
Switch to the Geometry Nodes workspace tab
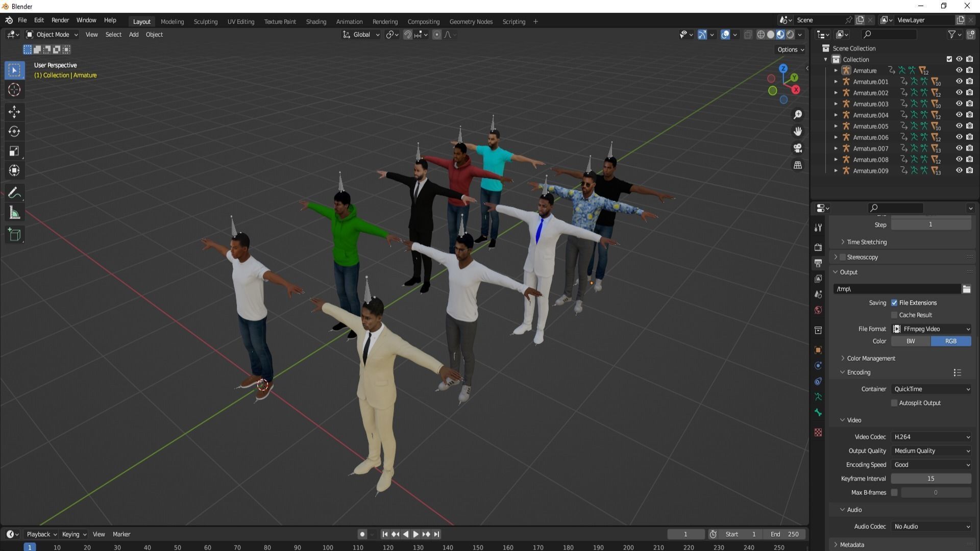pyautogui.click(x=471, y=21)
